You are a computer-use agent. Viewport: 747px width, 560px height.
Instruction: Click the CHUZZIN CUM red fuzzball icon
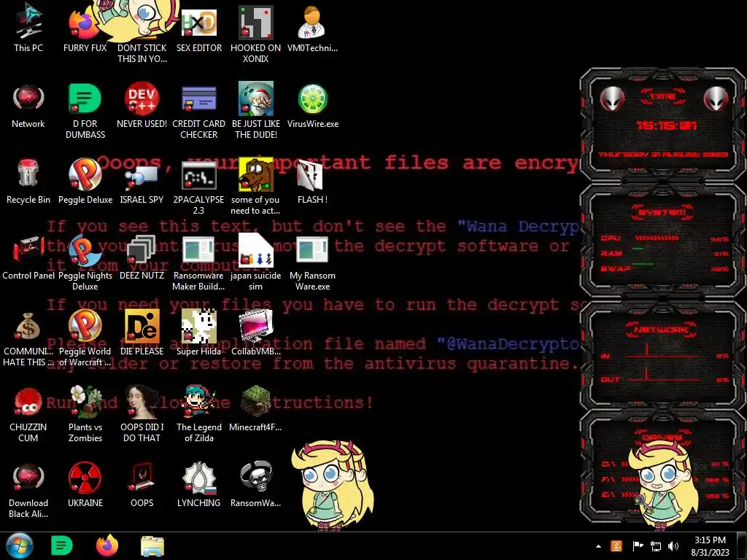pos(28,414)
